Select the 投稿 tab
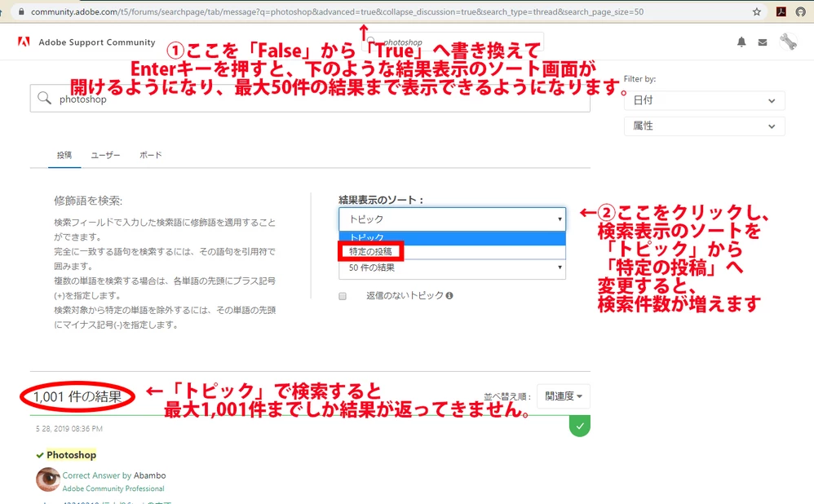 point(64,155)
